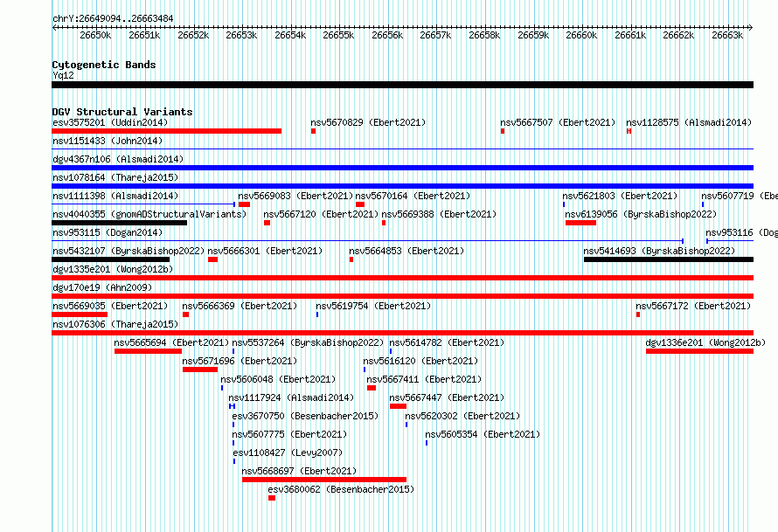Select the red nsv5669035 variant bar
Image resolution: width=778 pixels, height=532 pixels.
click(80, 314)
